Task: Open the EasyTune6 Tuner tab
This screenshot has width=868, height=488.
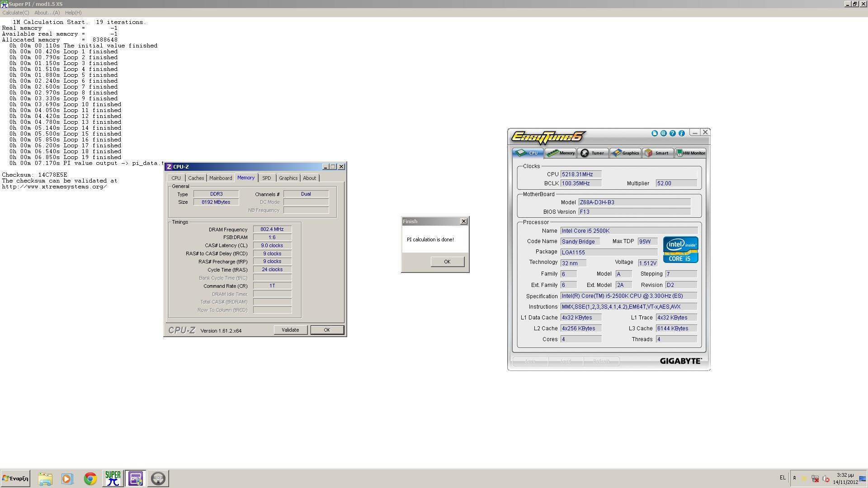Action: tap(593, 153)
